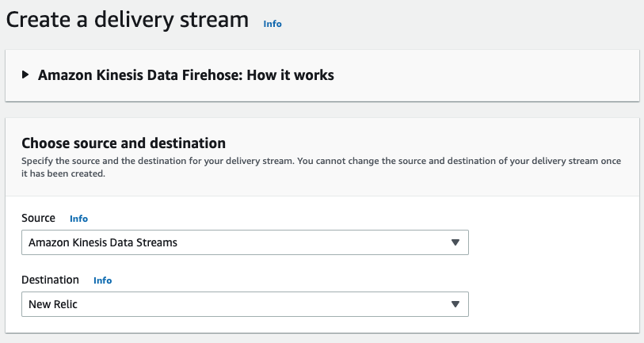Open the Info link next to Source
The width and height of the screenshot is (644, 343).
click(78, 219)
